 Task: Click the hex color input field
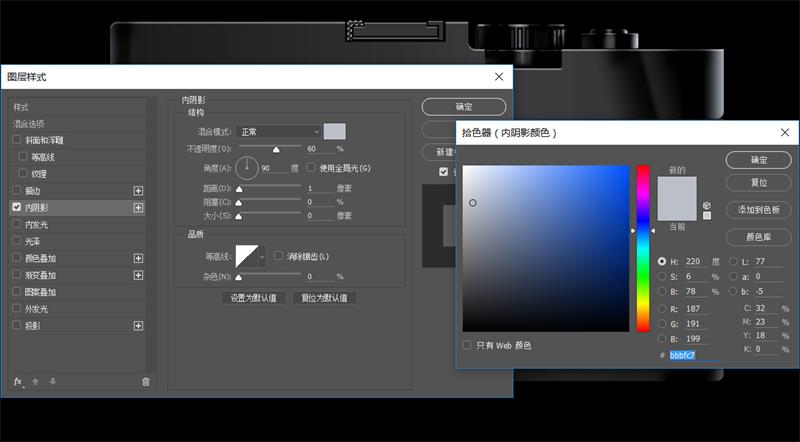[x=695, y=355]
